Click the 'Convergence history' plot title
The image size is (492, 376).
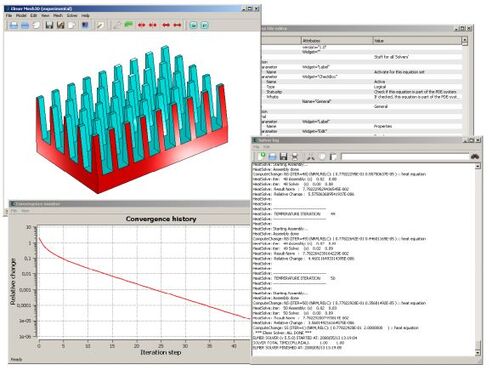[161, 219]
